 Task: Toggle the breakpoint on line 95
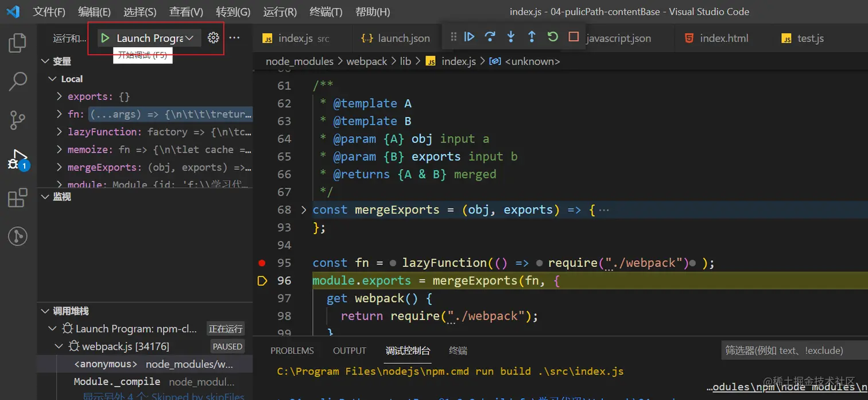[262, 263]
